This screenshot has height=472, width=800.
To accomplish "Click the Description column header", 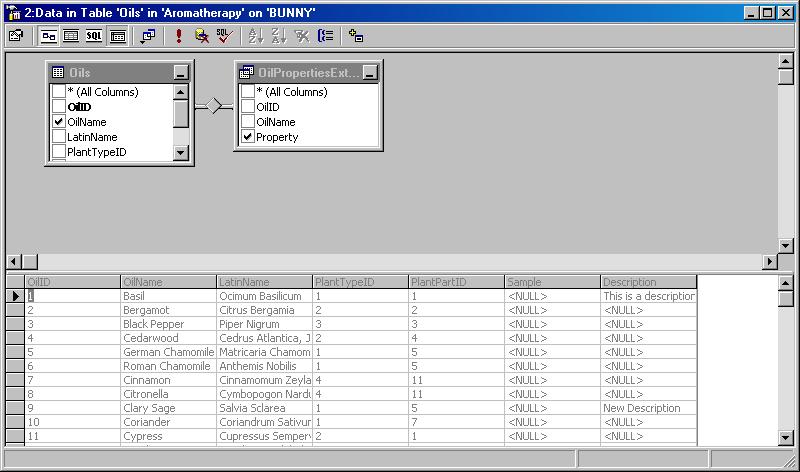I will coord(648,282).
